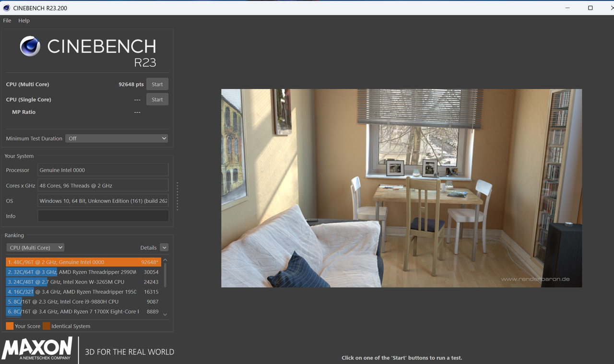Click the MP Ratio label

tap(24, 112)
